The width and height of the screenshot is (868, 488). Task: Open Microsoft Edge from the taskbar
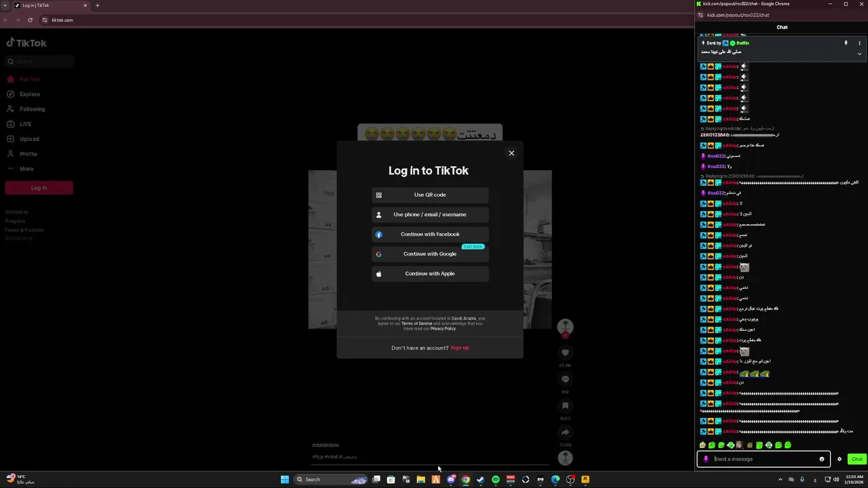[x=555, y=479]
